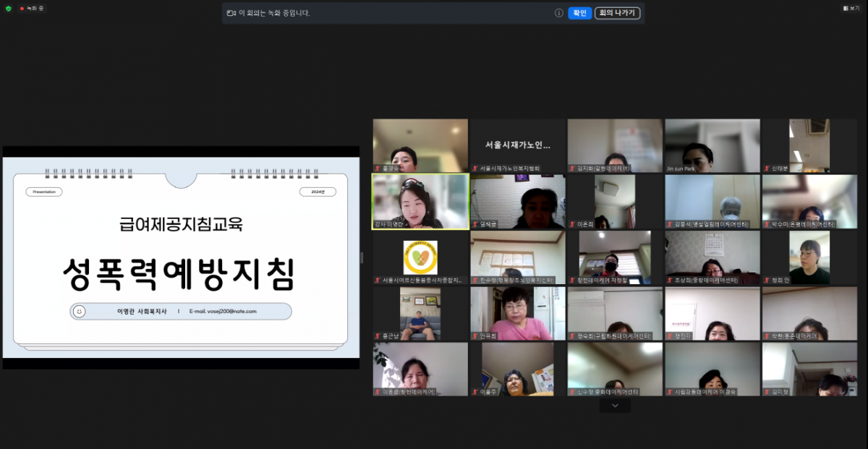Select the 김미정 participant video tile
Screen dimensions: 868x449
(x=809, y=369)
